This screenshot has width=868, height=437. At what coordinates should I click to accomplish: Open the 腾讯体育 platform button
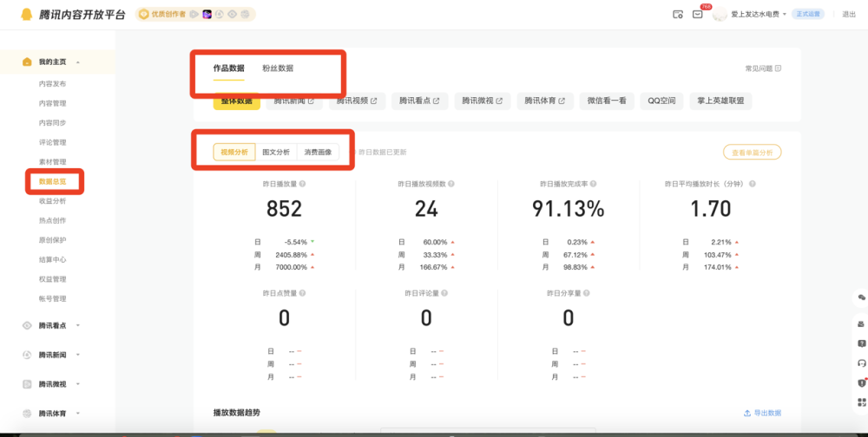(x=545, y=101)
